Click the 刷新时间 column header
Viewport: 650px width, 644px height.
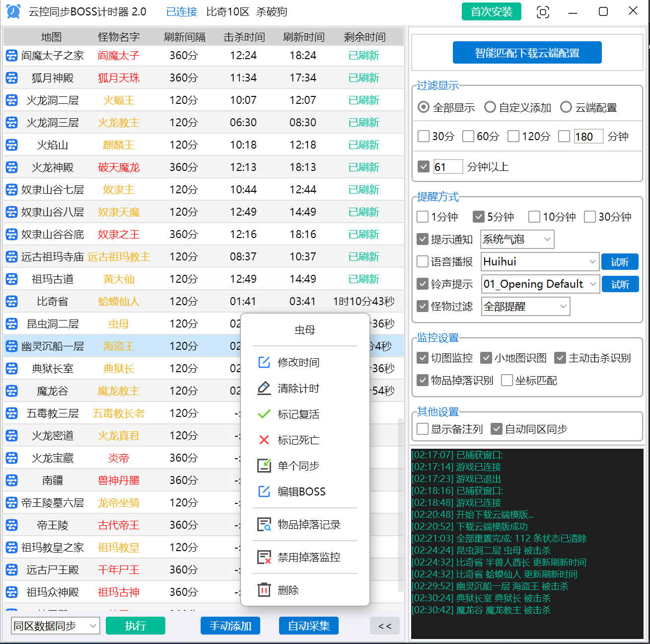[304, 37]
